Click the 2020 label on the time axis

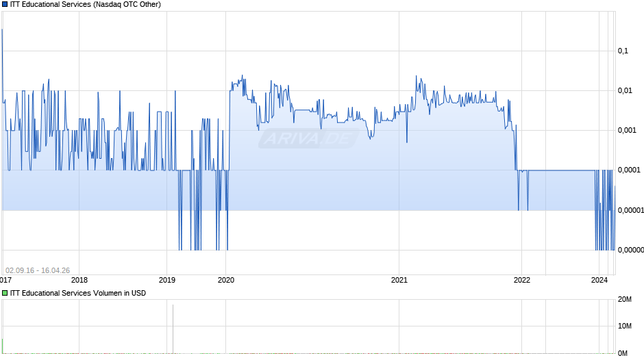226,280
